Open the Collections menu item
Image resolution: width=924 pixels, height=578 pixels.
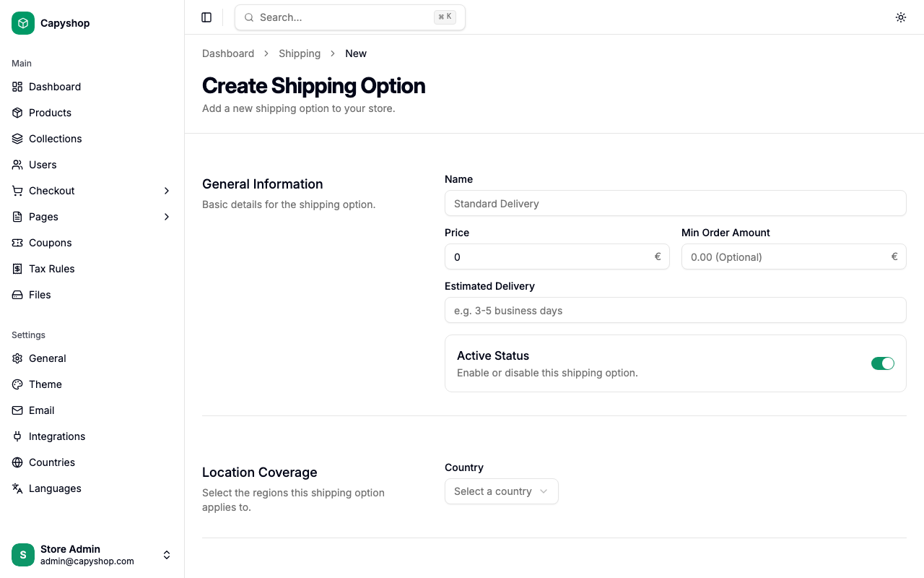[x=92, y=139]
